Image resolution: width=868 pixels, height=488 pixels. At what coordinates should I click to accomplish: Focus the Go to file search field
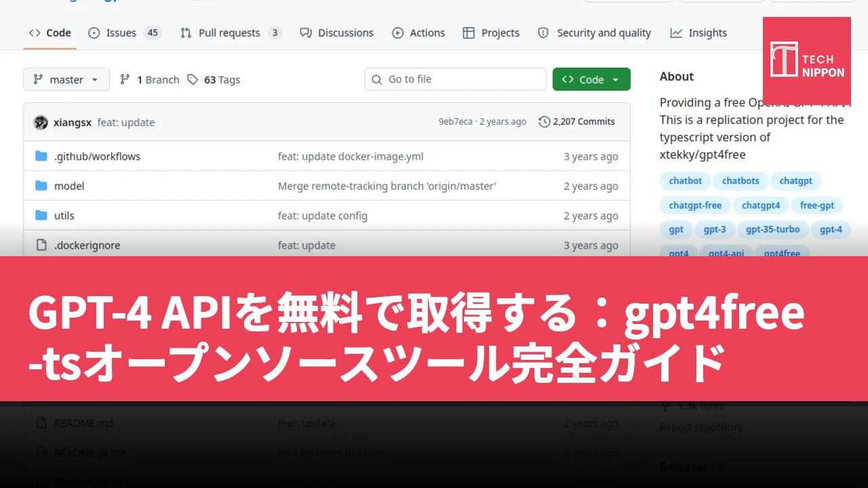coord(455,79)
